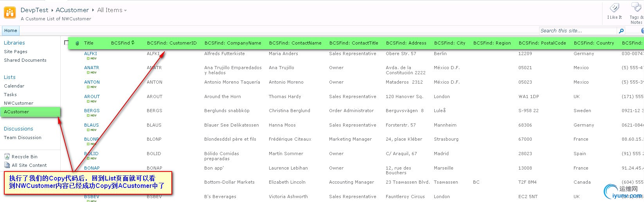Image resolution: width=644 pixels, height=202 pixels.
Task: Click the ACustomer breadcrumb title
Action: [72, 10]
